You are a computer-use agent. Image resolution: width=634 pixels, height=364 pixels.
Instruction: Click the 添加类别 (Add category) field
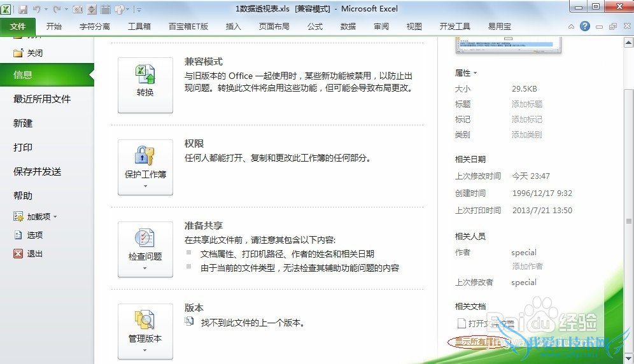(527, 135)
